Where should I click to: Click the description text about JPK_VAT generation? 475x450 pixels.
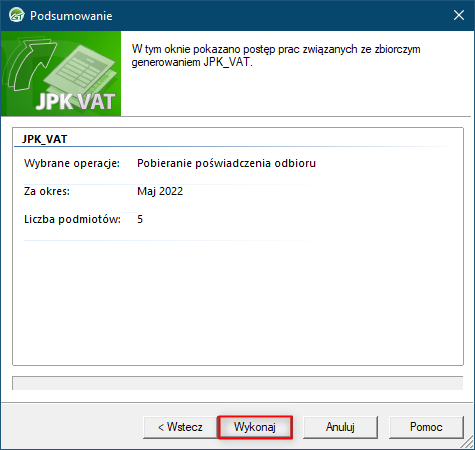(276, 56)
